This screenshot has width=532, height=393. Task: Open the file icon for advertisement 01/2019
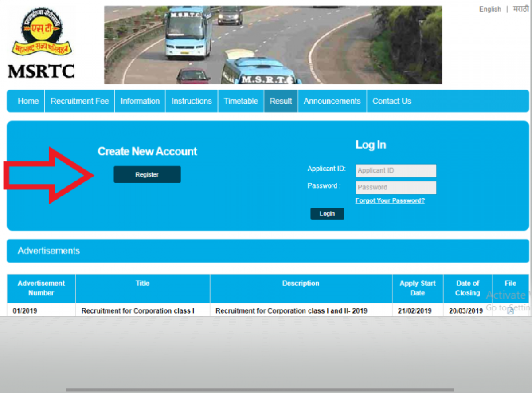(510, 311)
